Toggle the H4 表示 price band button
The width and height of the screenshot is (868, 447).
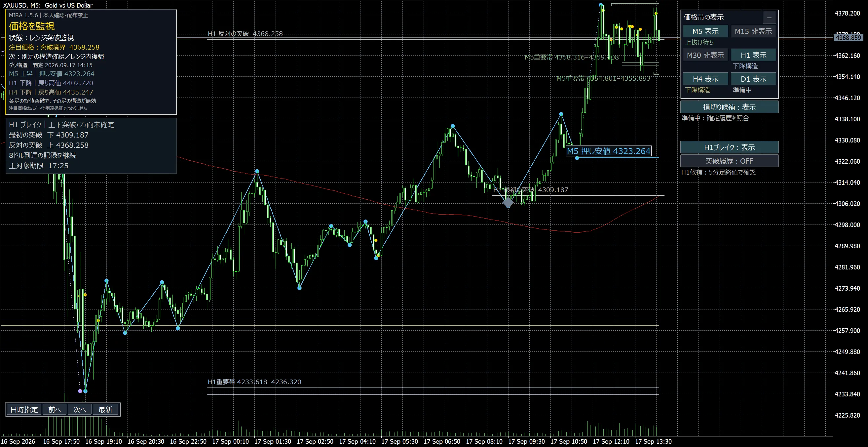click(705, 79)
